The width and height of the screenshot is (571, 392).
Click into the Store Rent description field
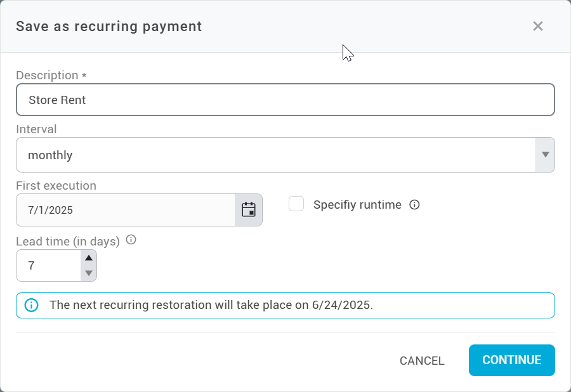click(285, 100)
